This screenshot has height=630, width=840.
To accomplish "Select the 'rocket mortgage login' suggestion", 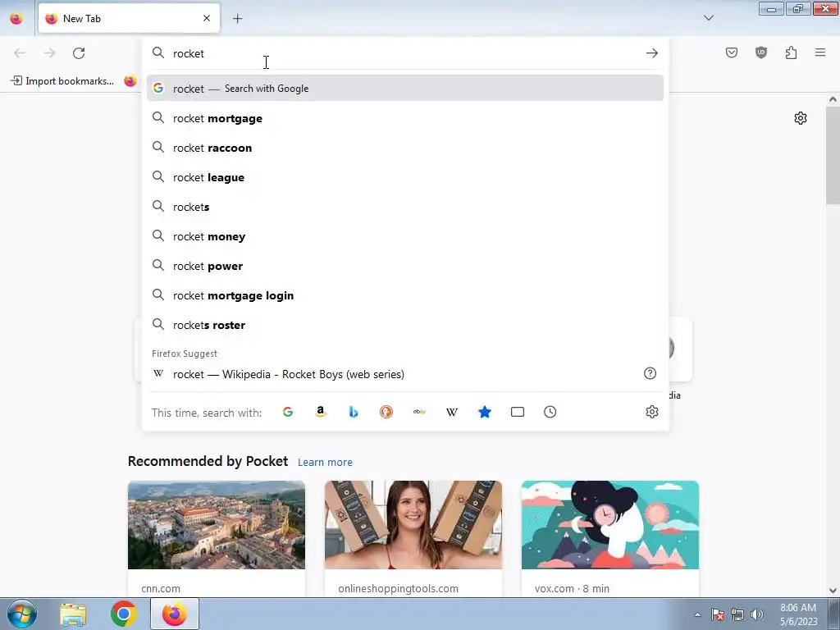I will point(405,295).
